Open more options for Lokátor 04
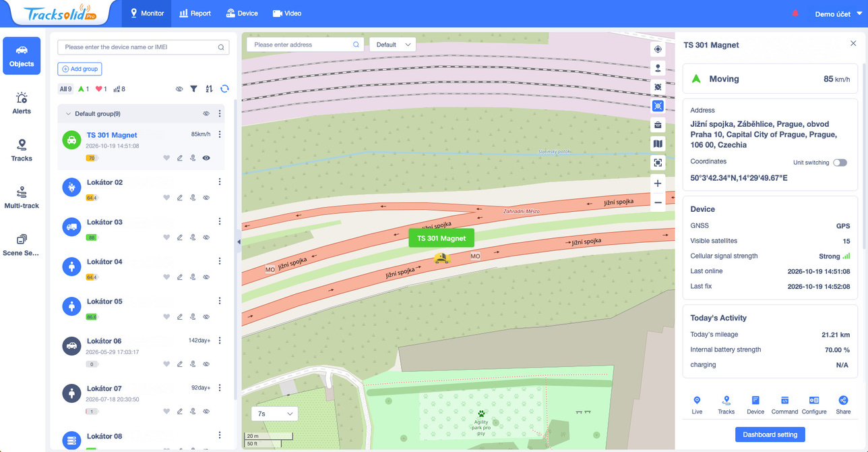This screenshot has width=868, height=452. point(220,261)
